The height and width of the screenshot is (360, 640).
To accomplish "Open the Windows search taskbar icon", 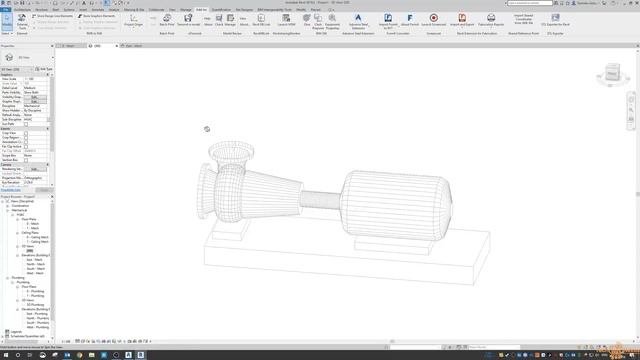I will (x=18, y=355).
